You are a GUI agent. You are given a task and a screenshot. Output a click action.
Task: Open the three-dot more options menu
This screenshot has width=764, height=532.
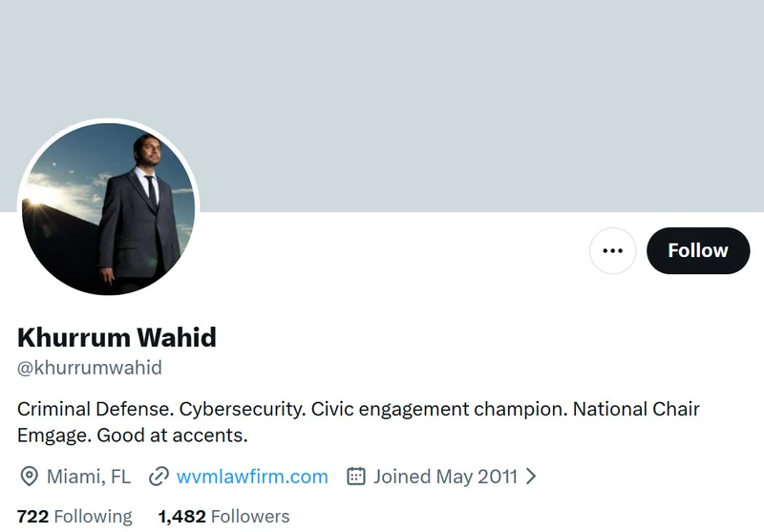612,250
